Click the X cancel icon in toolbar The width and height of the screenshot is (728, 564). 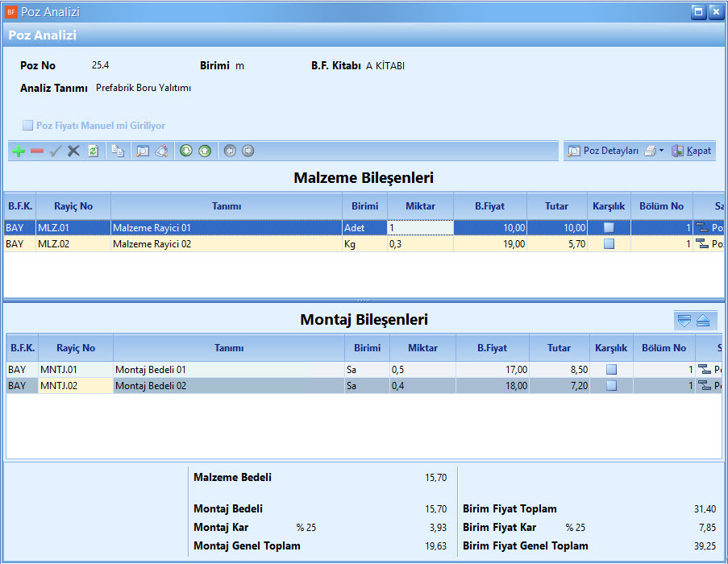[73, 151]
